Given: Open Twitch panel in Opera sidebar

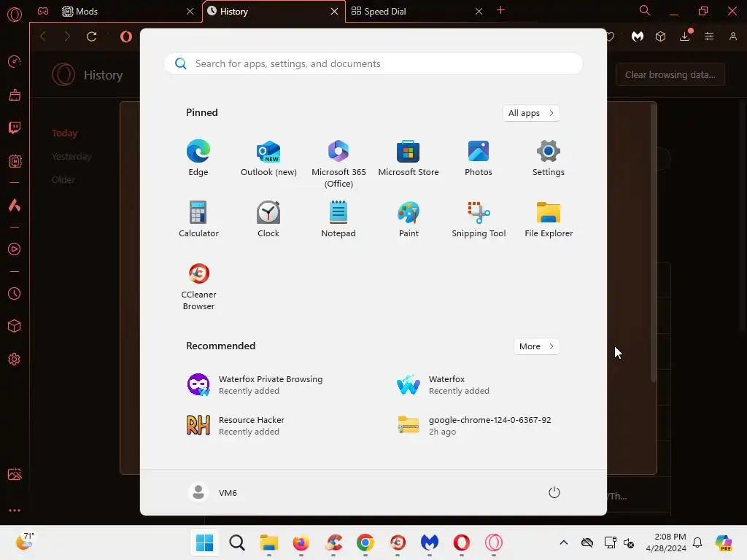Looking at the screenshot, I should (x=15, y=128).
